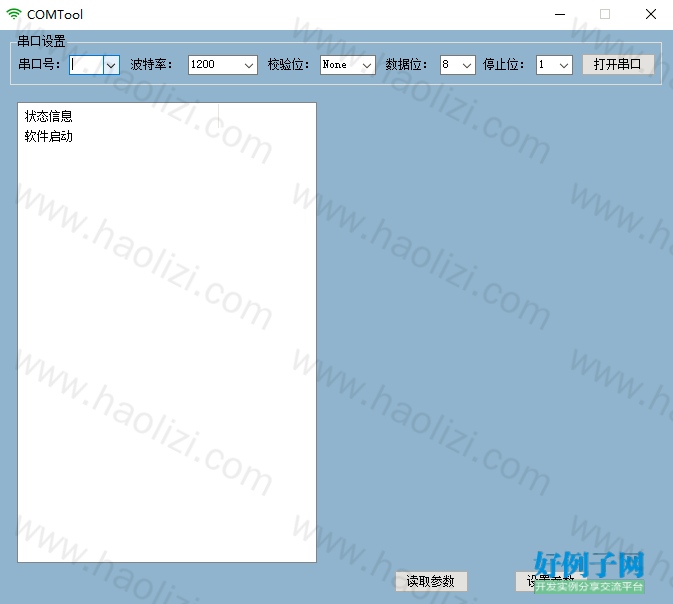Image resolution: width=673 pixels, height=604 pixels.
Task: Click the COMTool wifi app icon
Action: pyautogui.click(x=14, y=14)
